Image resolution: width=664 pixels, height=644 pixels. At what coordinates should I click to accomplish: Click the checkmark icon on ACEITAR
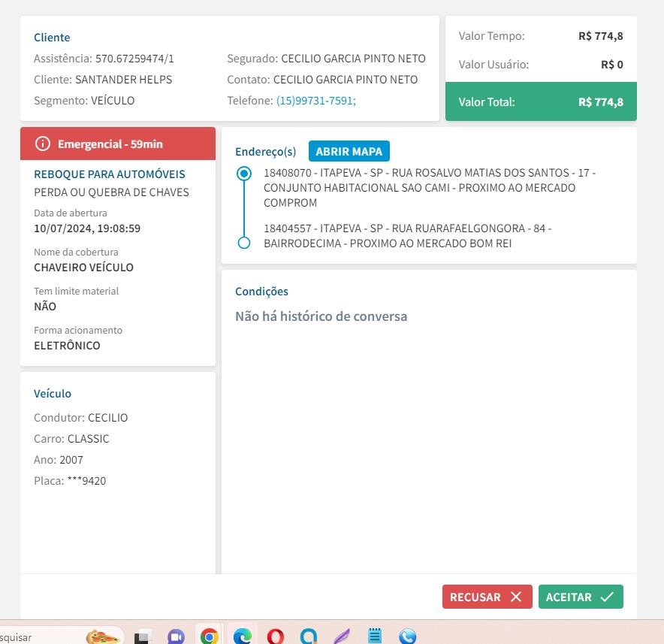click(607, 597)
